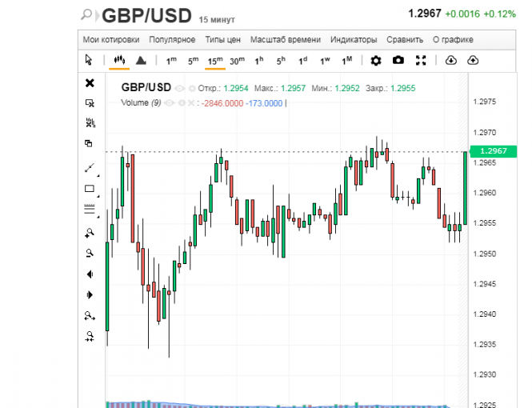The image size is (532, 408).
Task: Click the green 1.2967 price marker
Action: 494,151
